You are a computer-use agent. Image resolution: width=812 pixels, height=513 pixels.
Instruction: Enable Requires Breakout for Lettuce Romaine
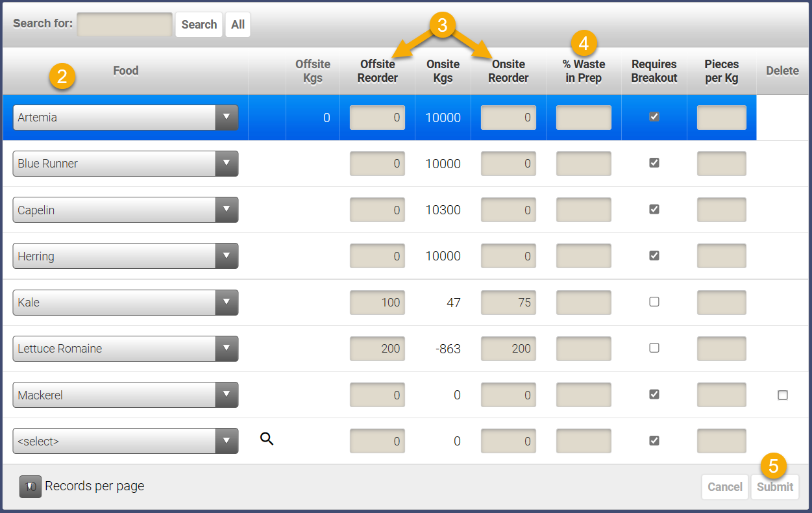pyautogui.click(x=654, y=348)
